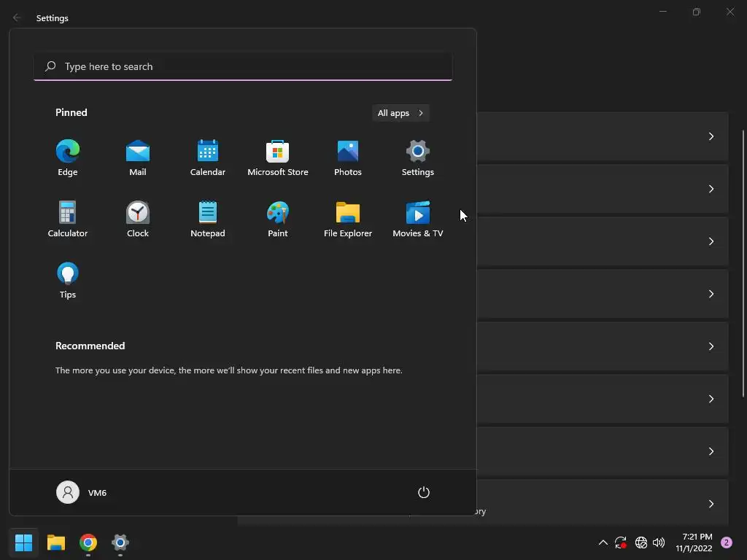Viewport: 747px width, 560px height.
Task: Focus the Type here to search box
Action: pyautogui.click(x=243, y=66)
